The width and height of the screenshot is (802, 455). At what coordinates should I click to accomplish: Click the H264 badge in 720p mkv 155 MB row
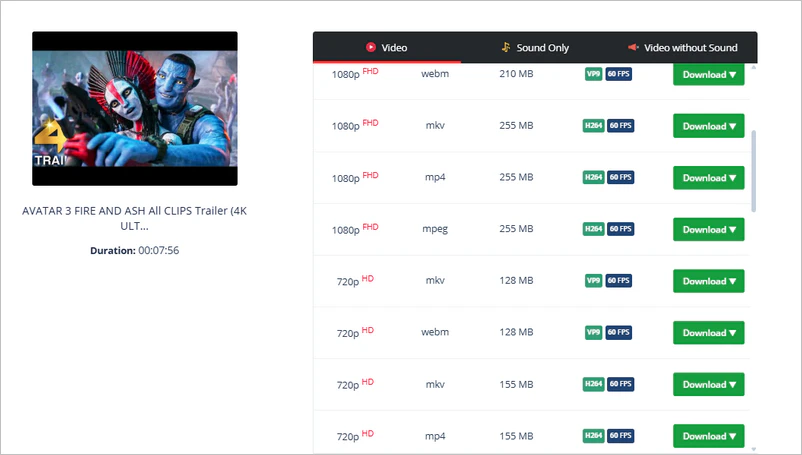click(593, 383)
